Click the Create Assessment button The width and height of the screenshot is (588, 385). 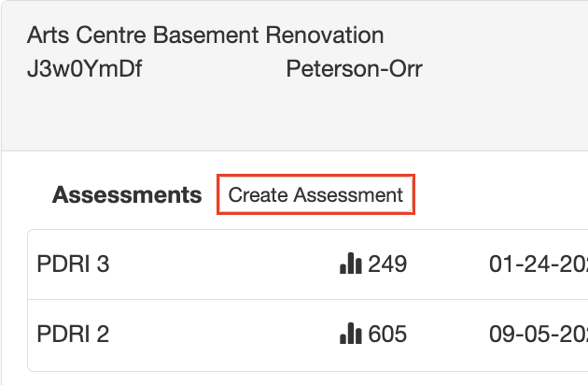point(315,195)
